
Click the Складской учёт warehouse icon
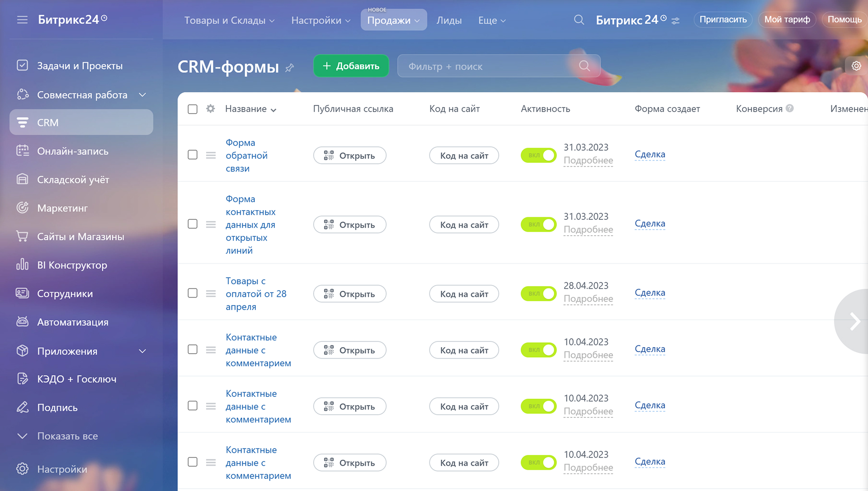point(22,179)
